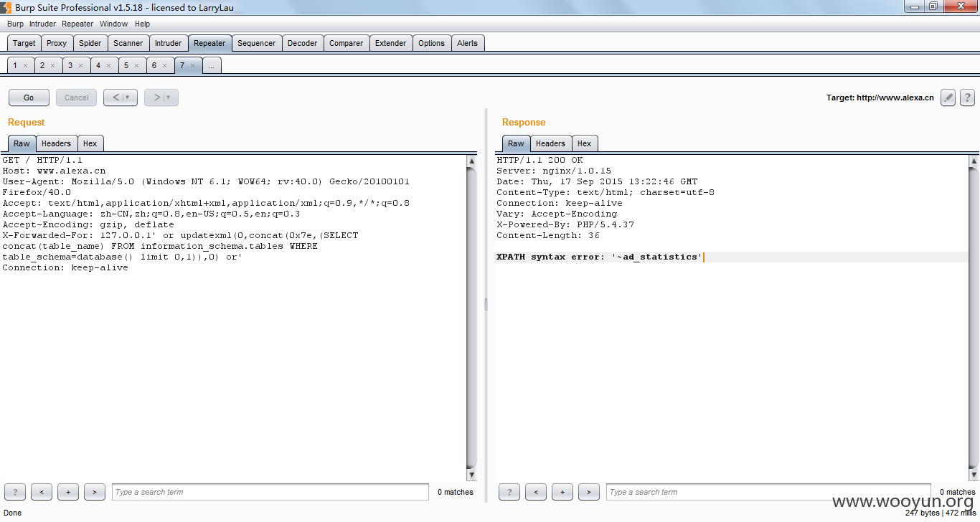This screenshot has height=522, width=980.
Task: Switch to the Extender tab
Action: tap(391, 43)
